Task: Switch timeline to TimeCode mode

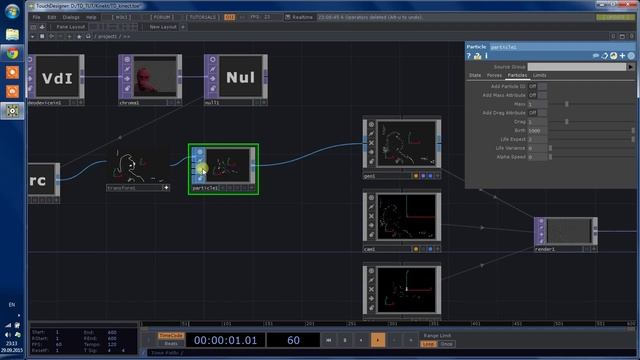Action: [171, 336]
